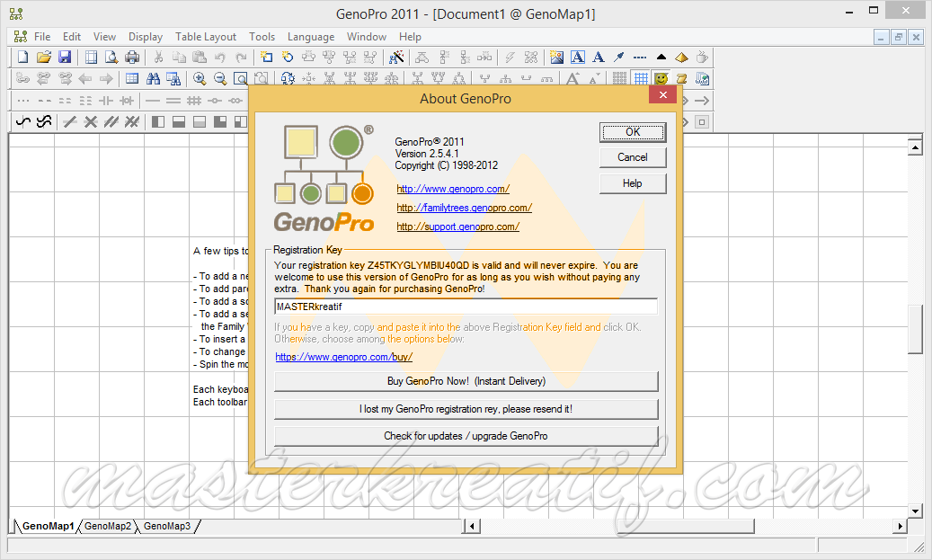Click the Find binoculars icon
The height and width of the screenshot is (560, 932).
153,78
